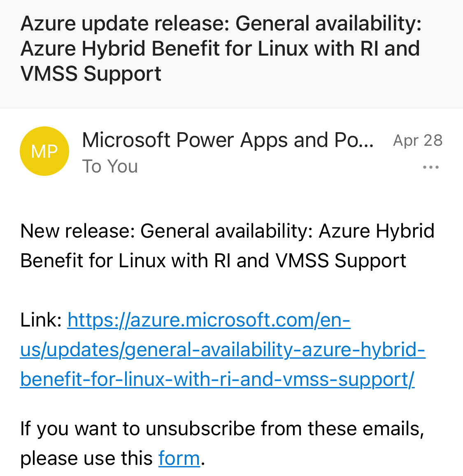Screen dimensions: 463x476
Task: Tap URL line "benefit-for-linux-with-ri-and-vmss-support/"
Action: pyautogui.click(x=217, y=379)
